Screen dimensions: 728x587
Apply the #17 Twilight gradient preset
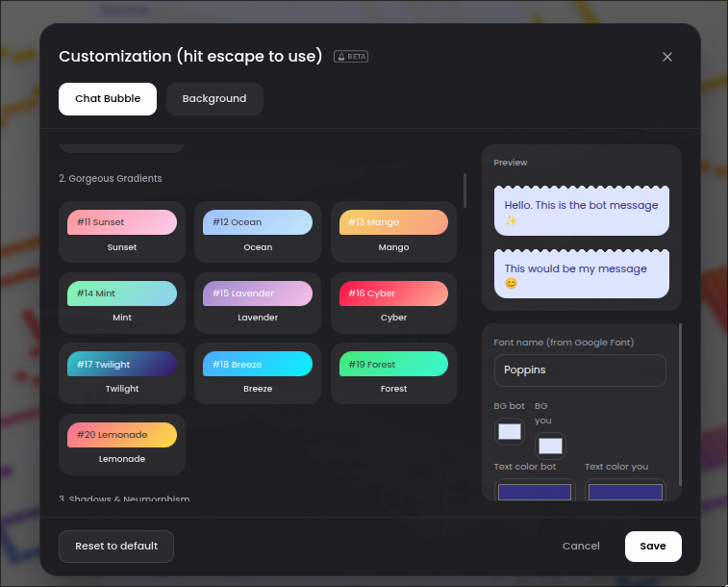coord(122,373)
